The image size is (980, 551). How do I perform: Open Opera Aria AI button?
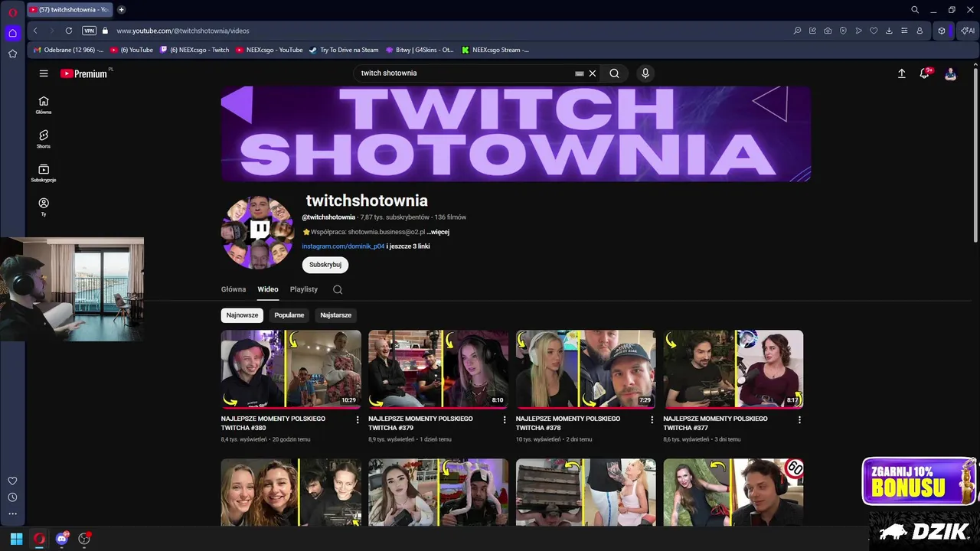968,31
